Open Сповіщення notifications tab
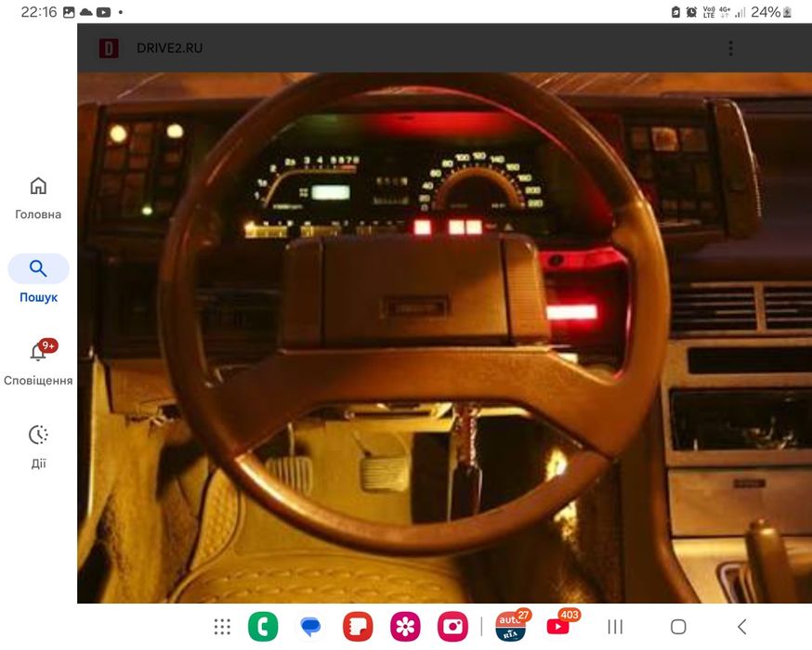 coord(38,362)
